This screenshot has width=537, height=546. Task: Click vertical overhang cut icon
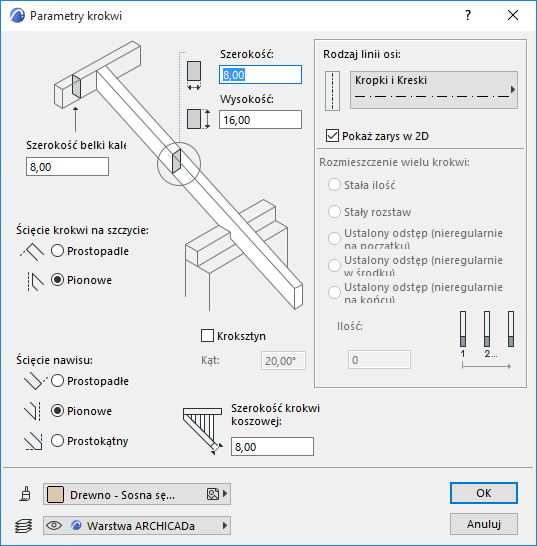click(x=33, y=411)
